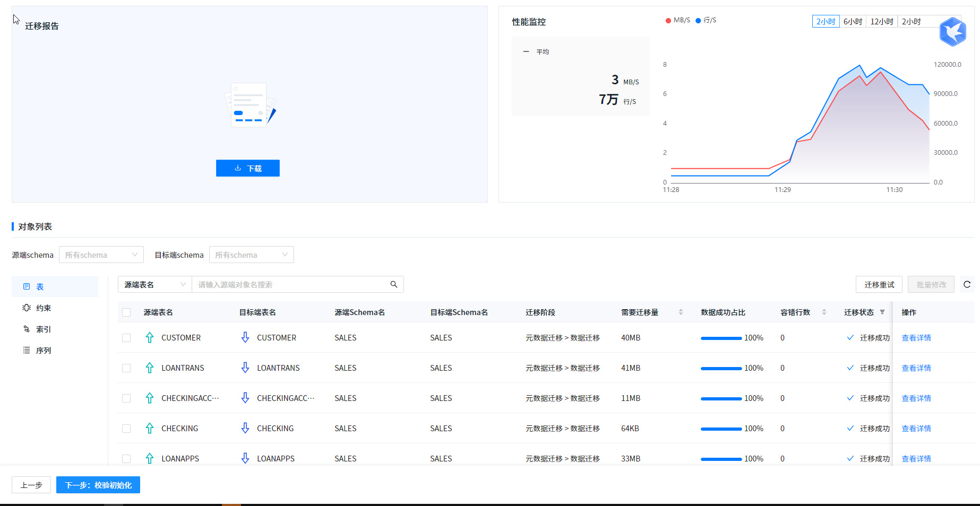Screen dimensions: 980x506
Task: Select the 索引 sidebar item
Action: click(x=55, y=329)
